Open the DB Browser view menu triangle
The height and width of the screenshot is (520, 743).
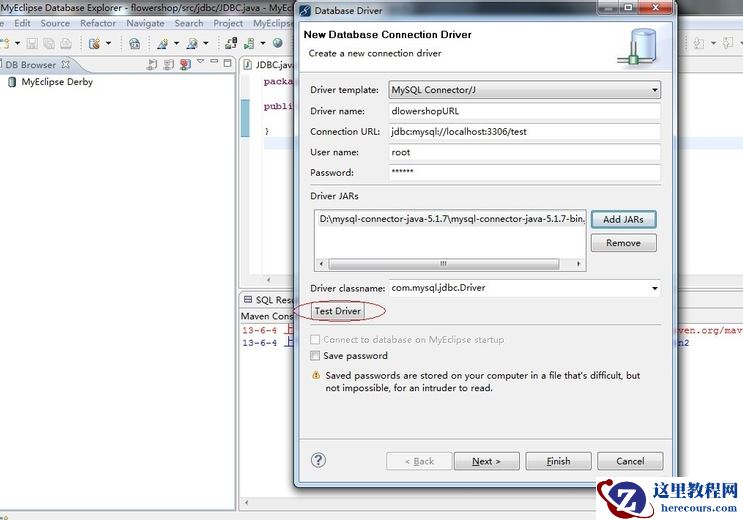click(x=200, y=61)
